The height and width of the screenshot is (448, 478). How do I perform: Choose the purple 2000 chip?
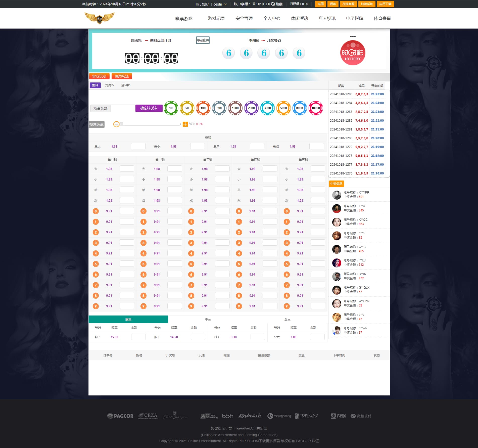pos(251,108)
